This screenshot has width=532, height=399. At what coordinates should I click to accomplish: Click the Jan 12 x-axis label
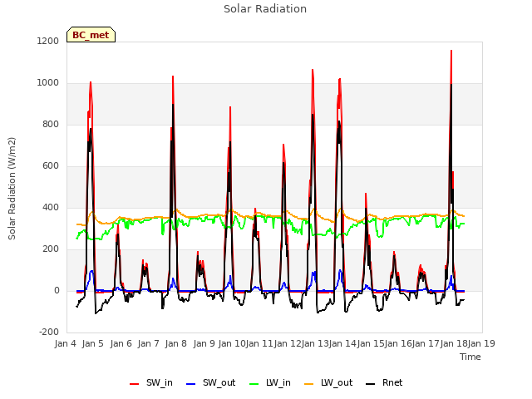(288, 343)
